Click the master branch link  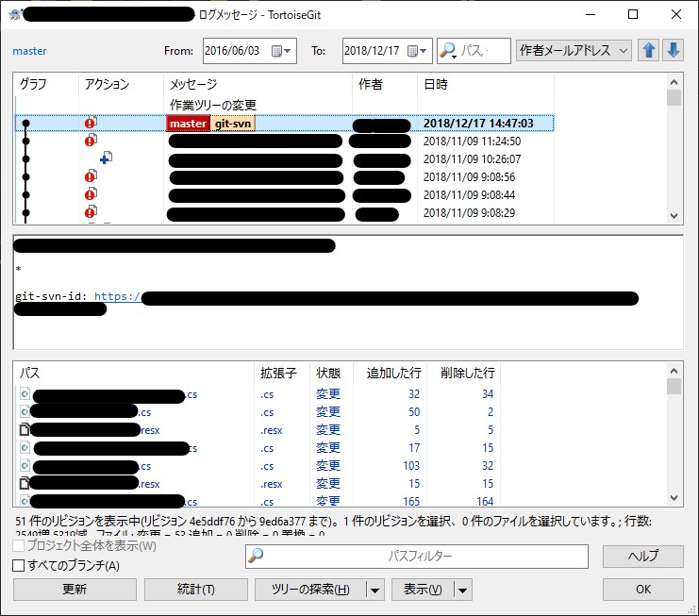[29, 51]
